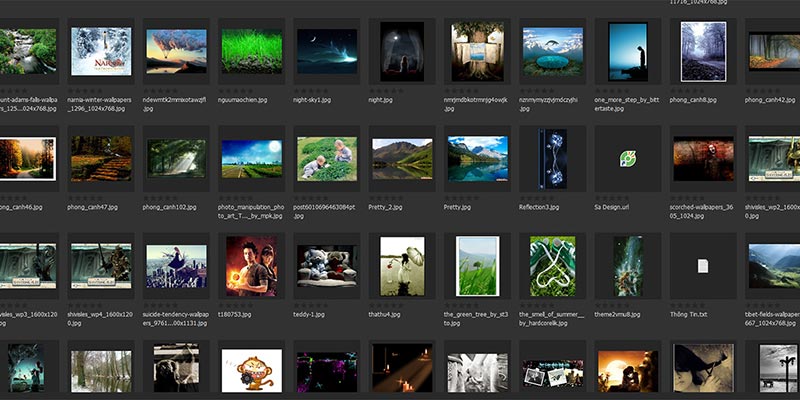Screen dimensions: 800x400
Task: Select the Thông Tin.txt document icon
Action: pyautogui.click(x=703, y=266)
